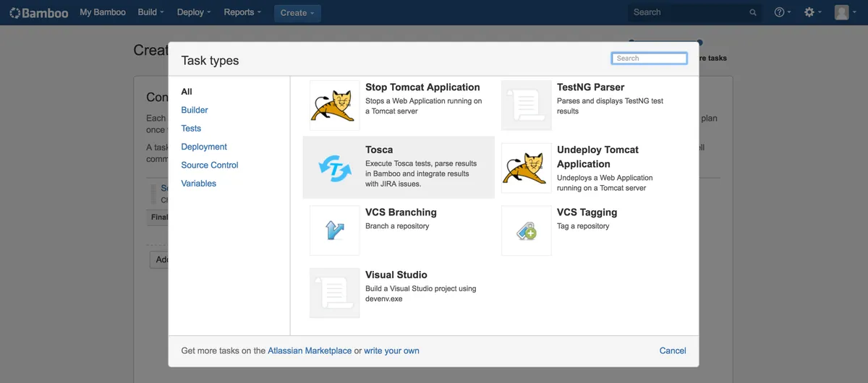Click the Task types dialog heading
The width and height of the screenshot is (868, 383).
[210, 61]
